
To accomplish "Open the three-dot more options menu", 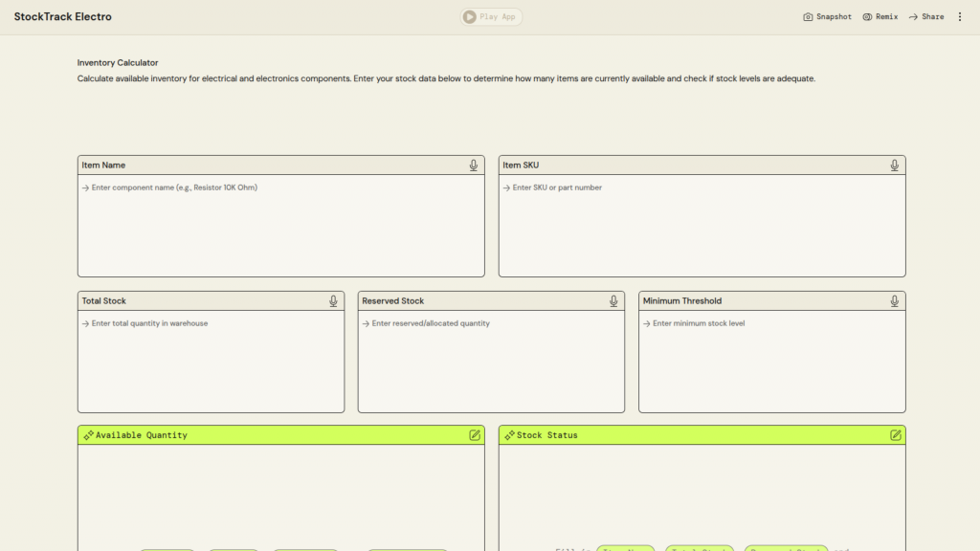I will point(960,17).
